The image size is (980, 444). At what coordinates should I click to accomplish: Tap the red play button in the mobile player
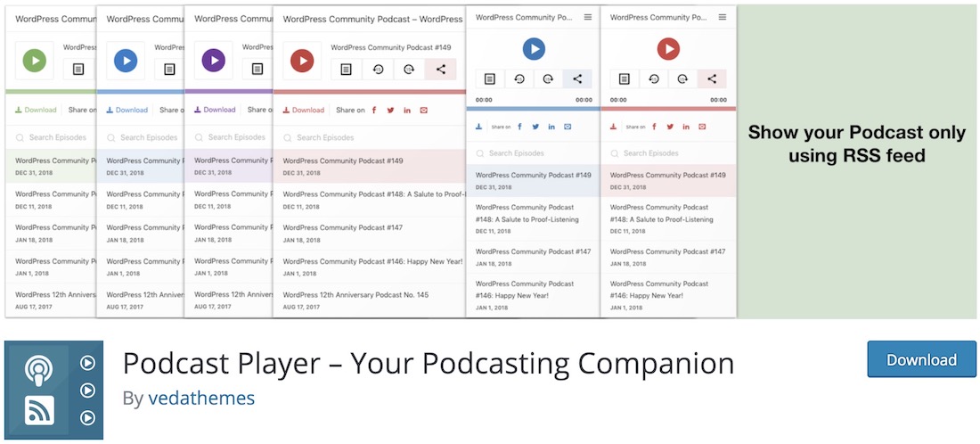(668, 49)
